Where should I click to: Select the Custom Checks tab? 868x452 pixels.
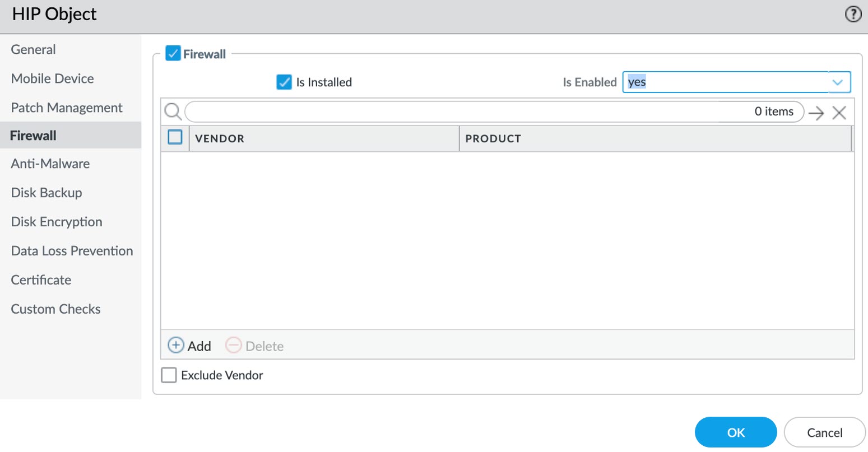pos(55,309)
